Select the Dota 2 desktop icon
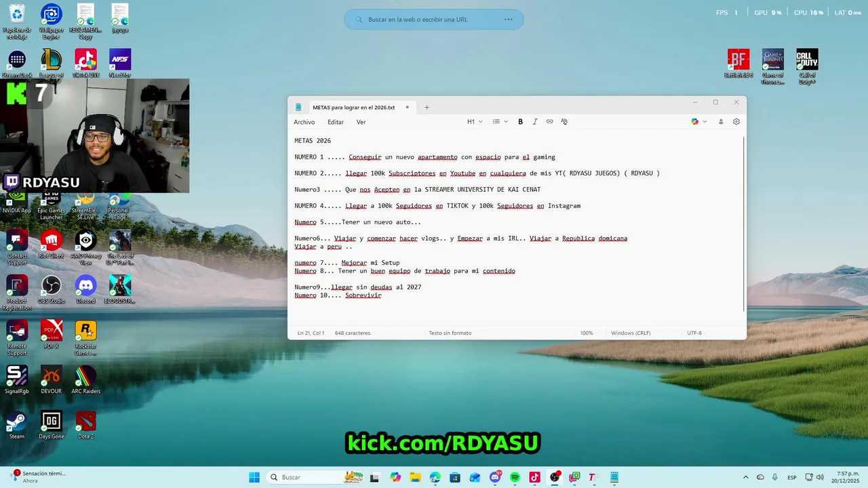This screenshot has height=488, width=868. pyautogui.click(x=85, y=425)
